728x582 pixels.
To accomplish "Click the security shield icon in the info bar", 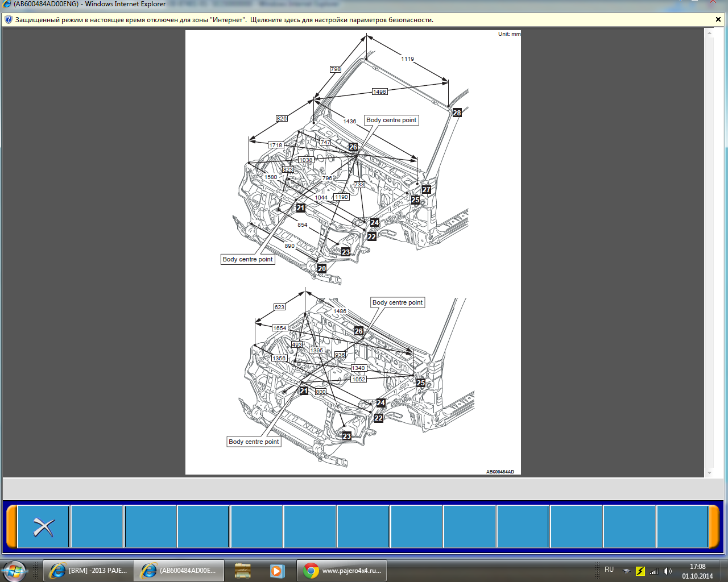I will [8, 20].
